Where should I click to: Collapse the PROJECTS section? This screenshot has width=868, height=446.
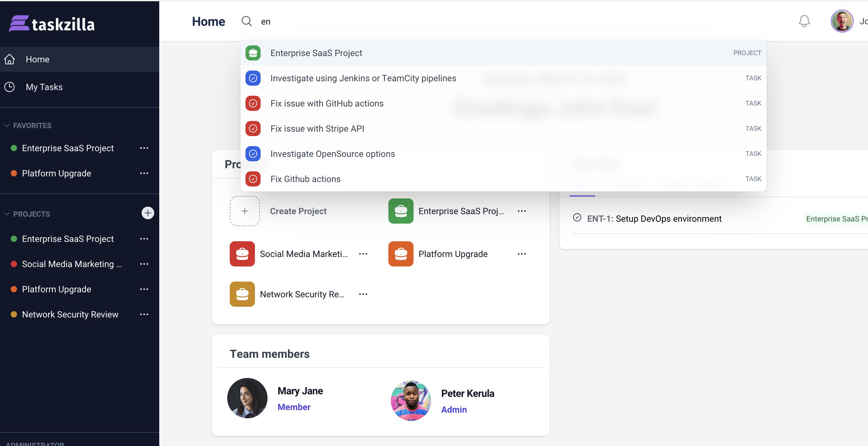pos(7,214)
